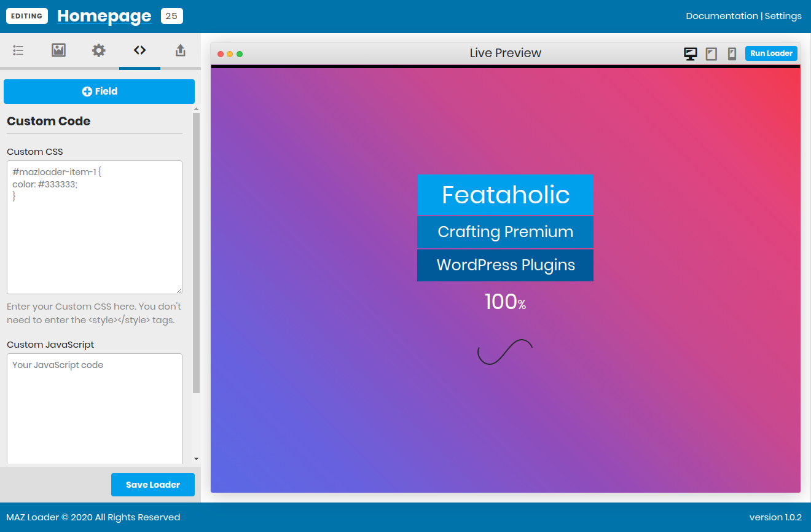
Task: Click the sidebar scroll down arrow
Action: point(196,459)
